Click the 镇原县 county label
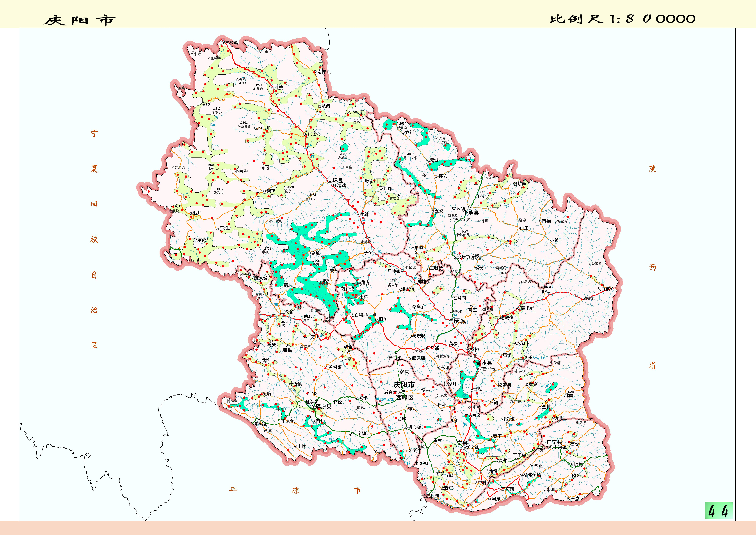The height and width of the screenshot is (535, 756). click(x=323, y=406)
